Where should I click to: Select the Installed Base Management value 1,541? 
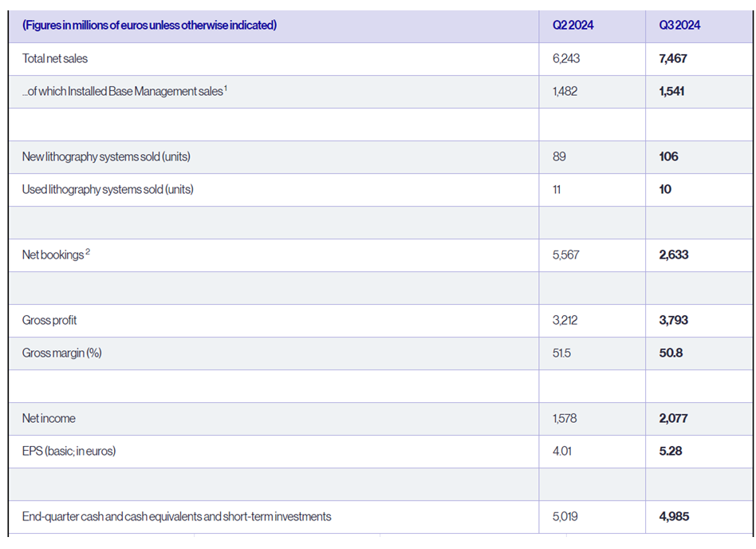(671, 91)
